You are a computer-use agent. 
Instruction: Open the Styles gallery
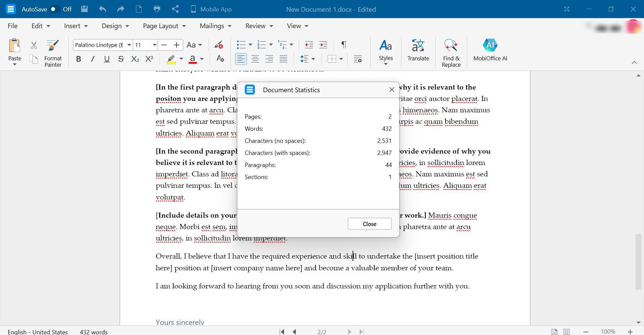pos(386,52)
